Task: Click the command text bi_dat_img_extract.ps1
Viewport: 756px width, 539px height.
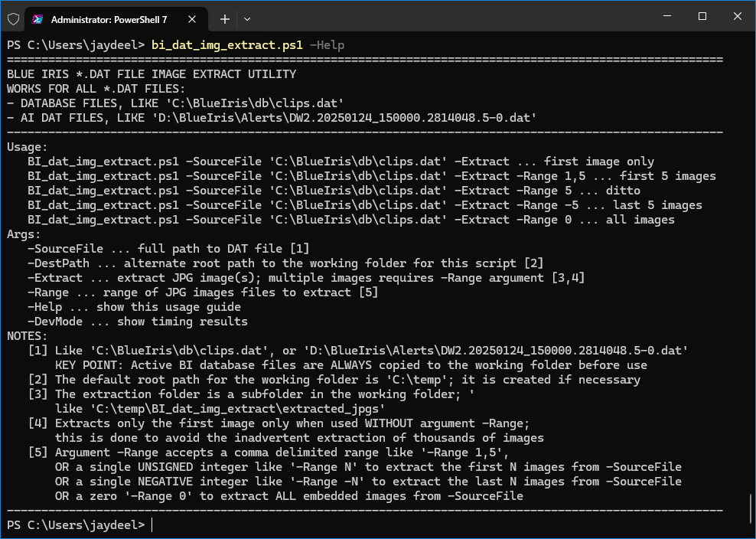Action: [x=227, y=45]
